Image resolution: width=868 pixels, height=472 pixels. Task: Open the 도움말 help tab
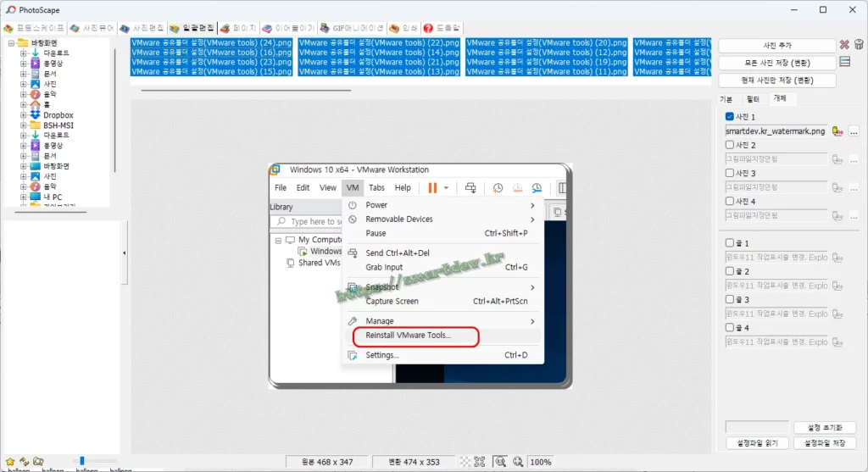tap(442, 28)
